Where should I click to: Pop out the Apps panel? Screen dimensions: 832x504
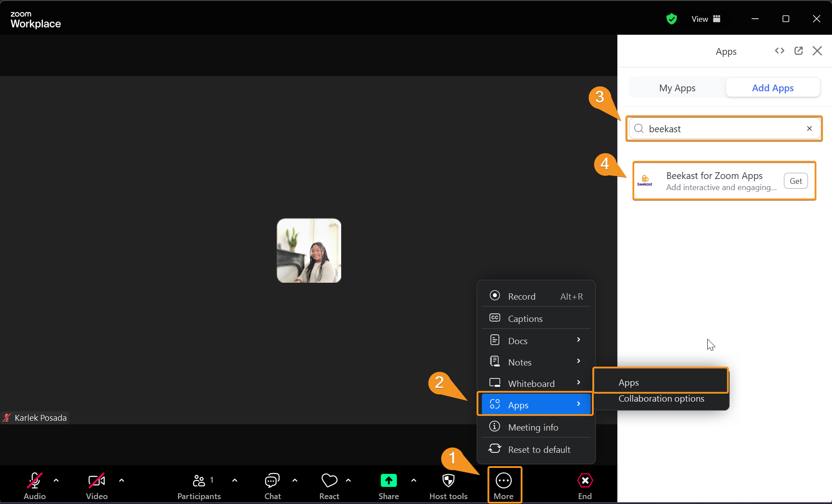pos(799,51)
